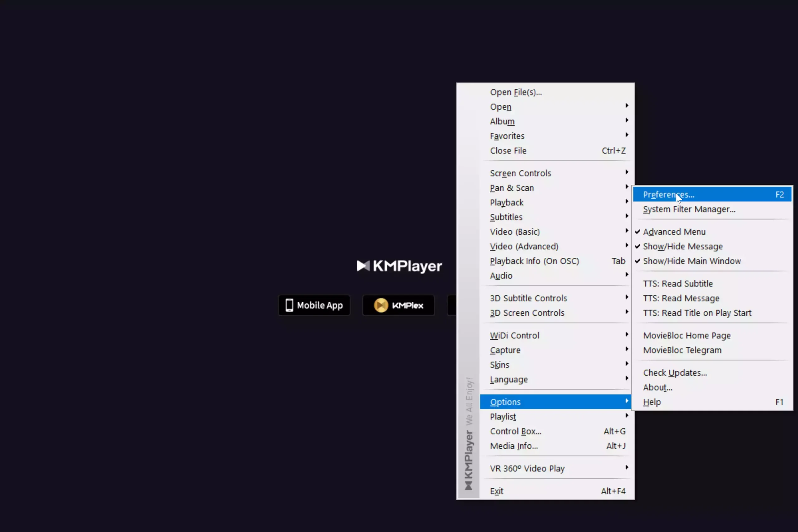This screenshot has height=532, width=798.
Task: Expand the Audio submenu
Action: coord(501,276)
